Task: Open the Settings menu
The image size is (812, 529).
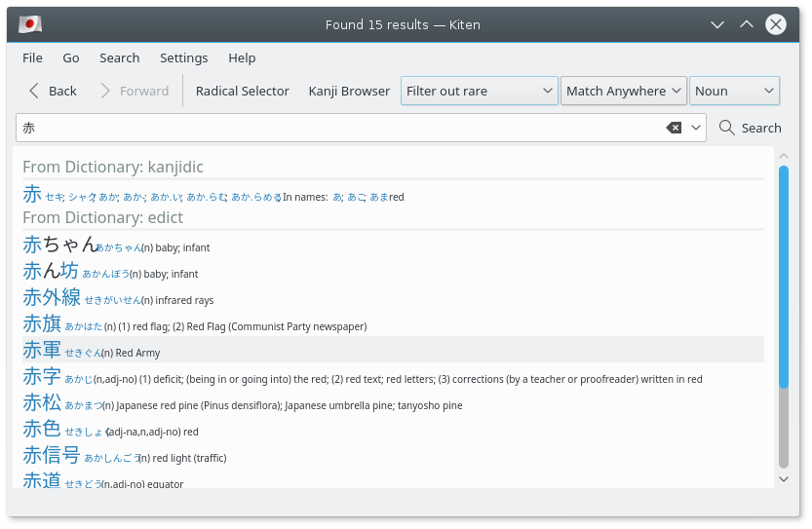Action: click(183, 57)
